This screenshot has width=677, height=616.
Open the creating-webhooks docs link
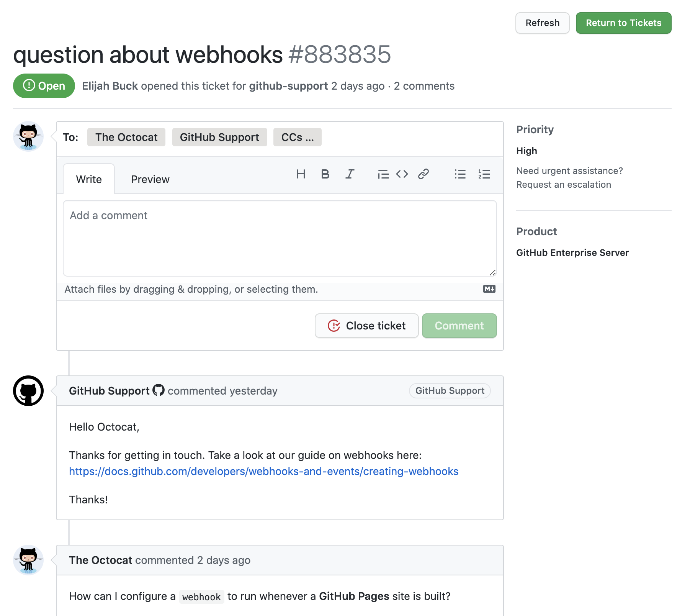[263, 471]
